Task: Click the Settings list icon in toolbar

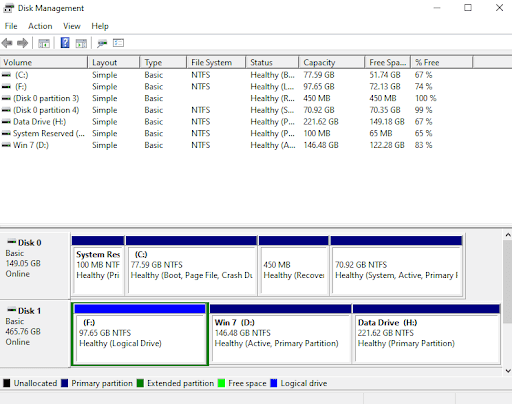Action: (x=118, y=43)
